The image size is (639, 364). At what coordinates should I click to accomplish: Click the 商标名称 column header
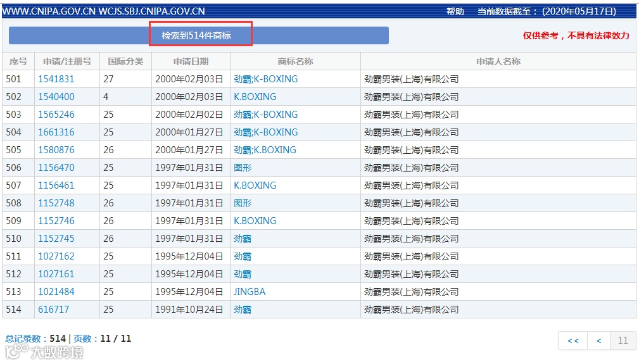pyautogui.click(x=295, y=61)
